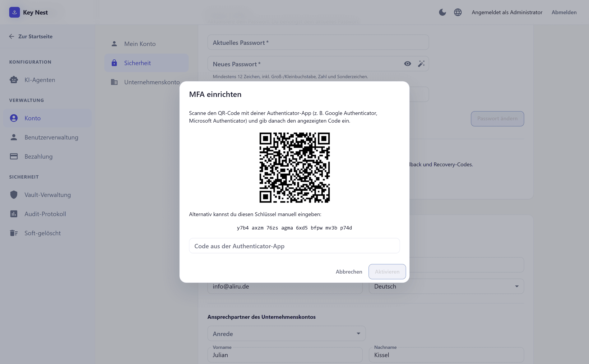589x364 pixels.
Task: Click the KI-Agenten robot icon
Action: pos(14,80)
